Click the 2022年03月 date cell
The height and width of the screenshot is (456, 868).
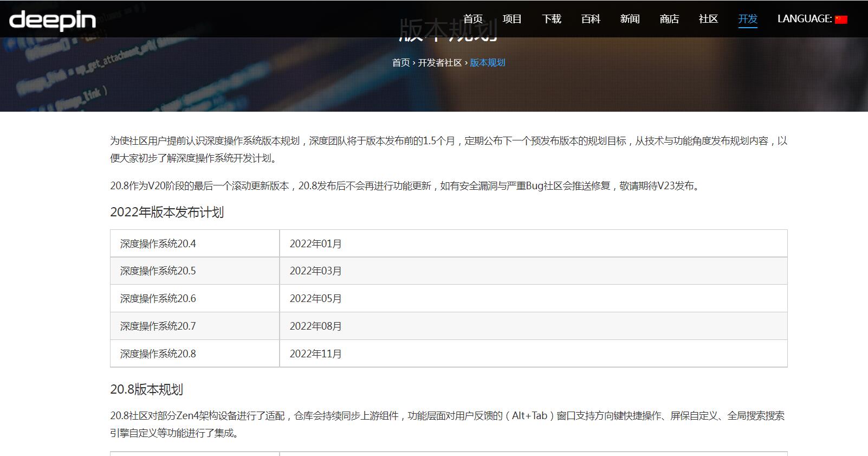tap(533, 271)
